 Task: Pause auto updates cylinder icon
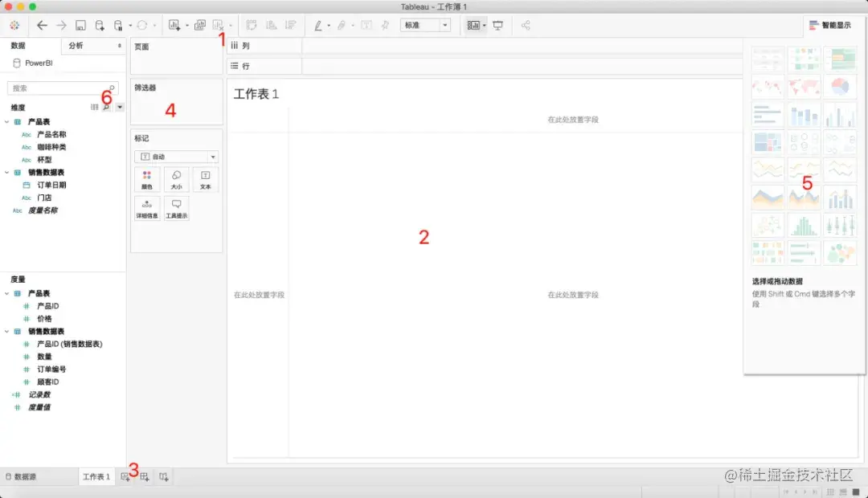pos(118,25)
